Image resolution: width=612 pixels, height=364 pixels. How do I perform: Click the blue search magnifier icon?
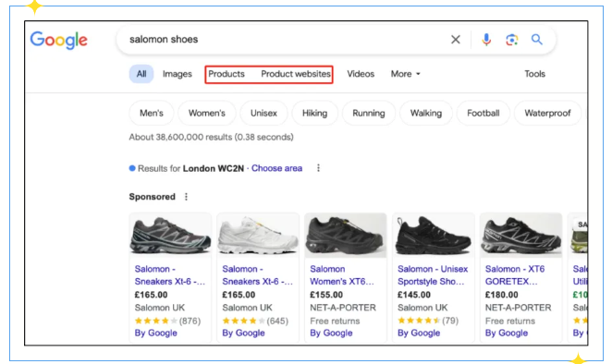pyautogui.click(x=537, y=40)
